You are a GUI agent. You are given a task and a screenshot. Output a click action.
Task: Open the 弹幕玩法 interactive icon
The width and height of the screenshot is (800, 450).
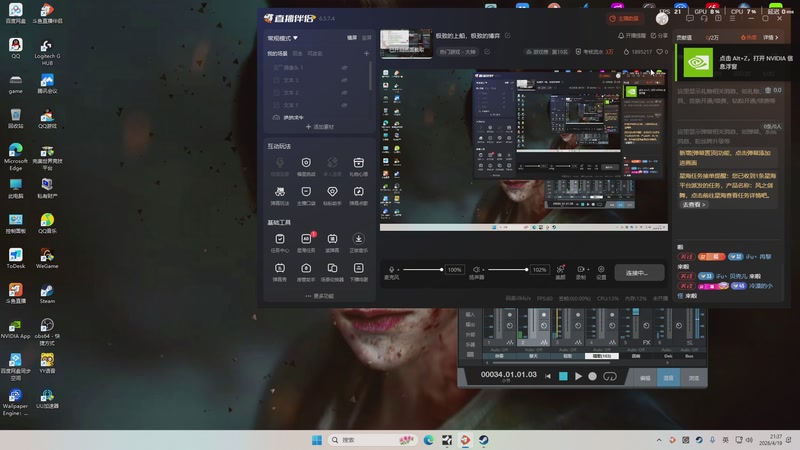coord(280,195)
